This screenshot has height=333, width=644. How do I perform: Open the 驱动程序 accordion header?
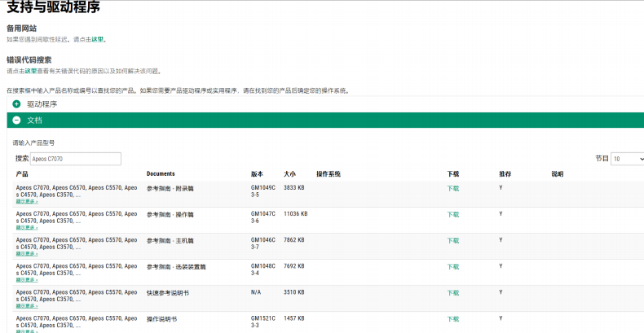[x=325, y=104]
